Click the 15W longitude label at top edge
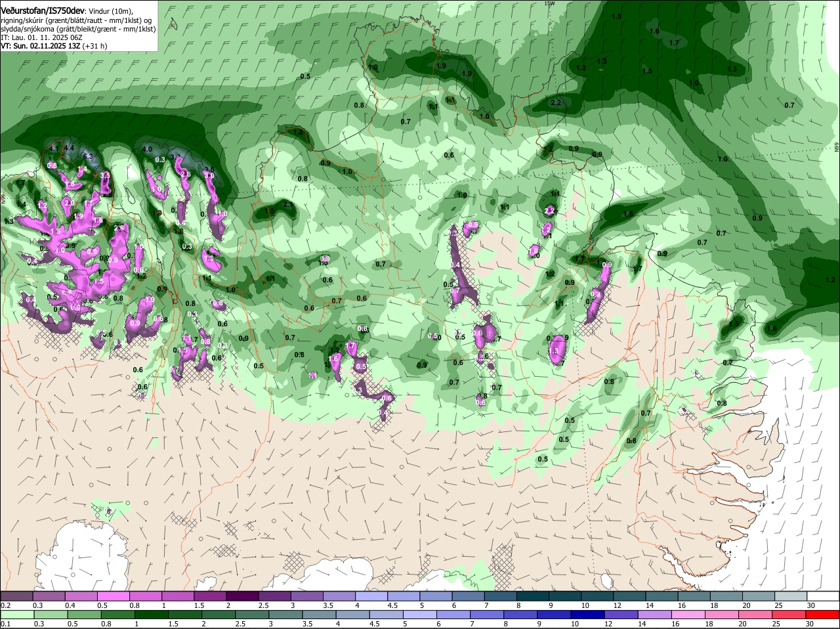The height and width of the screenshot is (629, 840). 549,3
